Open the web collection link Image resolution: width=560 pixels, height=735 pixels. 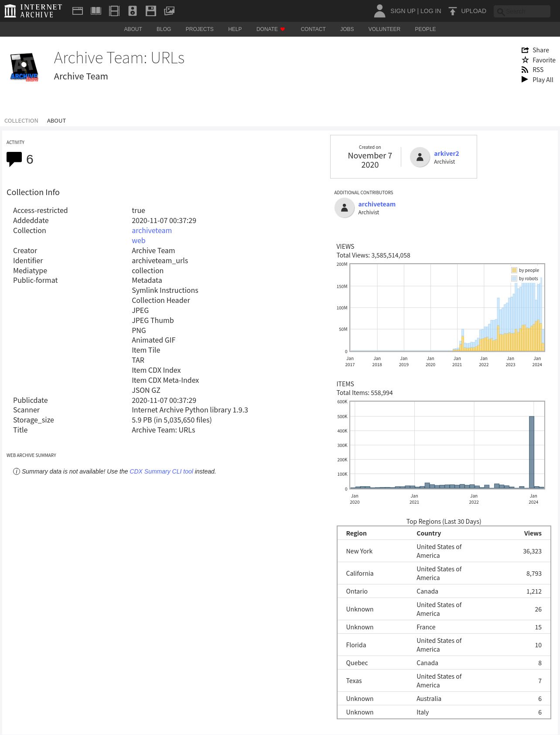coord(139,240)
